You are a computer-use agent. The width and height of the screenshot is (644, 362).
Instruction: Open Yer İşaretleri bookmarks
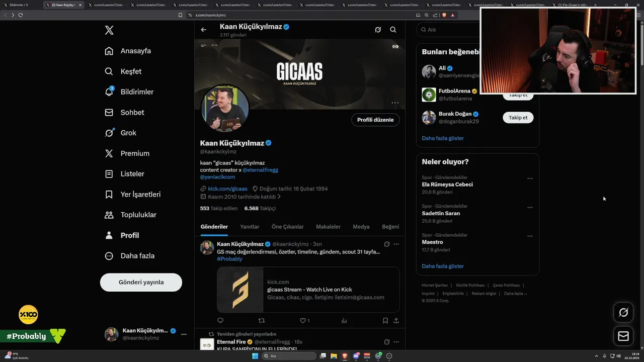109,194
